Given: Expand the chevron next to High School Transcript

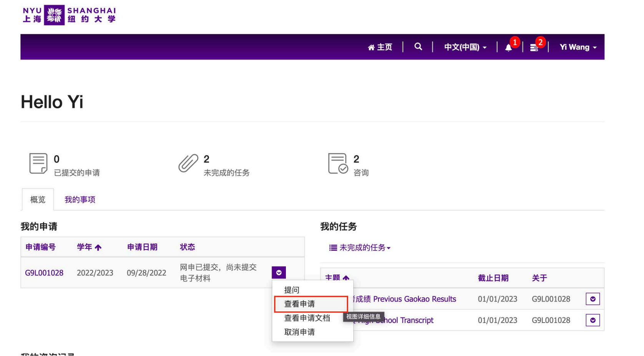Looking at the screenshot, I should (593, 320).
